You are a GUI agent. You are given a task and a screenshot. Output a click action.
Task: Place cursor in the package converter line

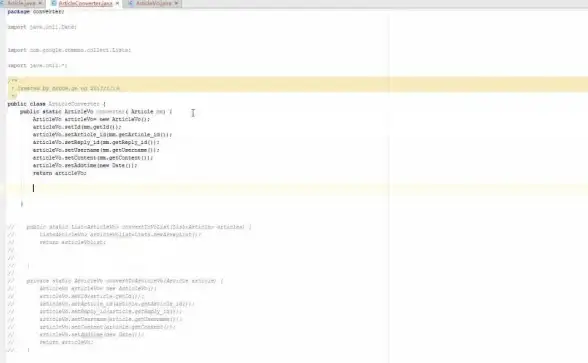point(36,12)
